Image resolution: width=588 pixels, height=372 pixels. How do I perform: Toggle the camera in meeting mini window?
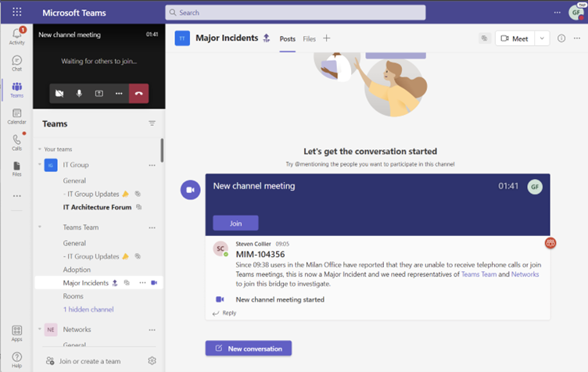tap(59, 93)
